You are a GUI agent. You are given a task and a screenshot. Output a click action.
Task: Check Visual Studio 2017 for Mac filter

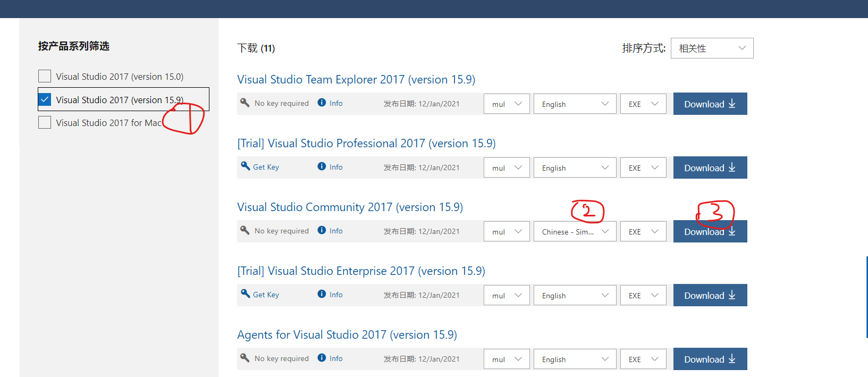coord(45,122)
